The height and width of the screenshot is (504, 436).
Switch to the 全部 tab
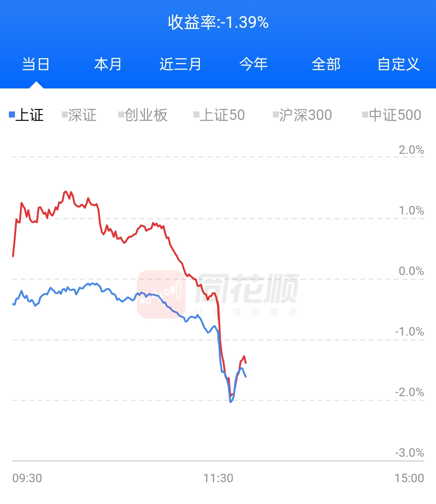(x=326, y=64)
